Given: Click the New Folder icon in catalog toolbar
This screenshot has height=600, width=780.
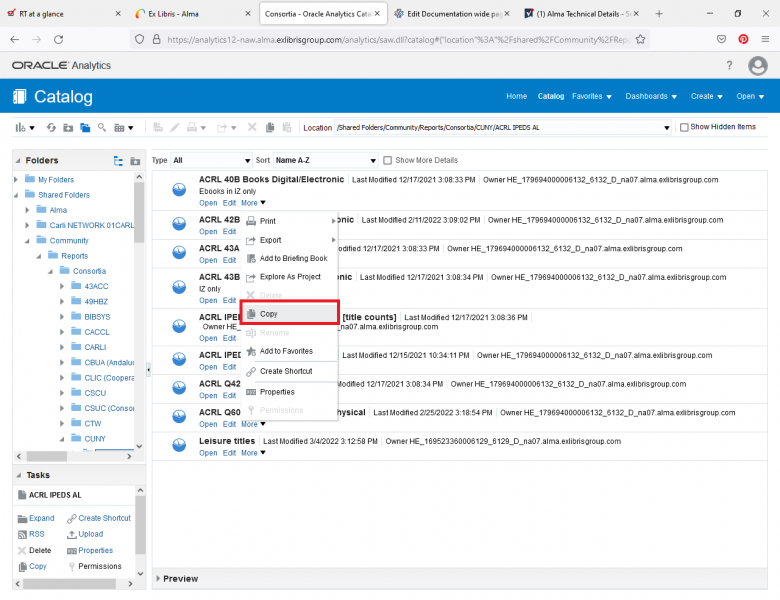Looking at the screenshot, I should tap(68, 128).
